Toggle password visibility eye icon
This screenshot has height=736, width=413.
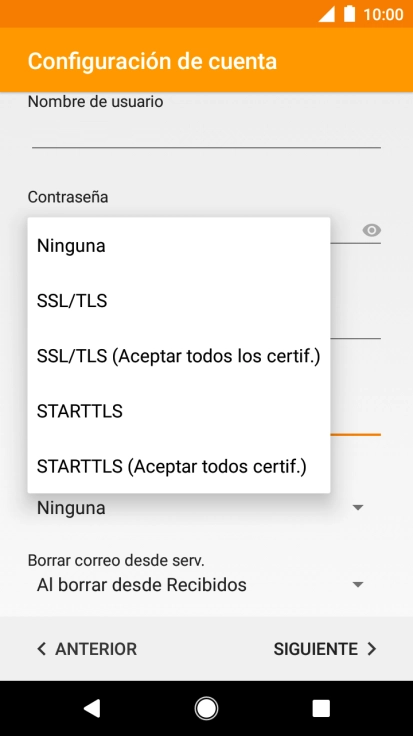coord(371,230)
